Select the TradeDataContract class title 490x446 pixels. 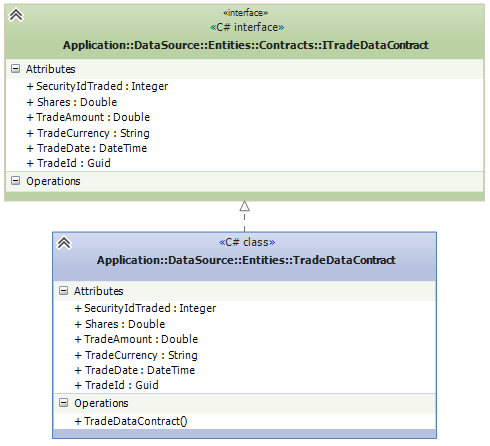[x=246, y=260]
